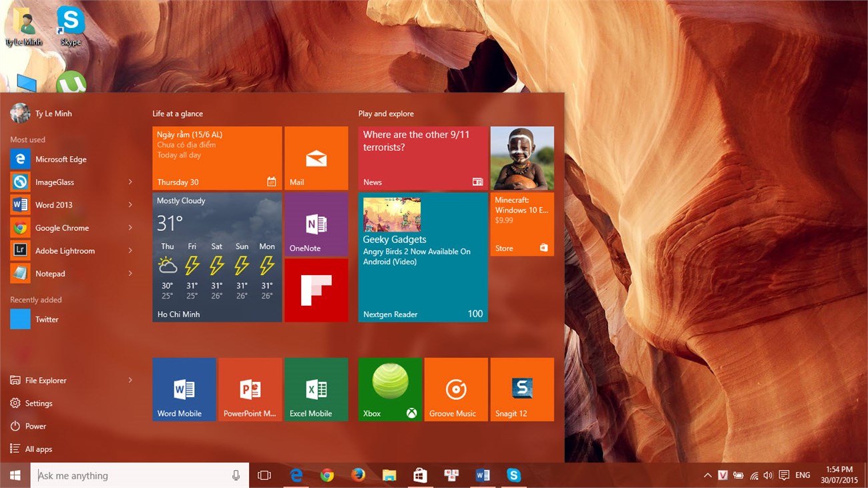The image size is (868, 488).
Task: Expand Word 2013 recent files arrow
Action: (130, 205)
